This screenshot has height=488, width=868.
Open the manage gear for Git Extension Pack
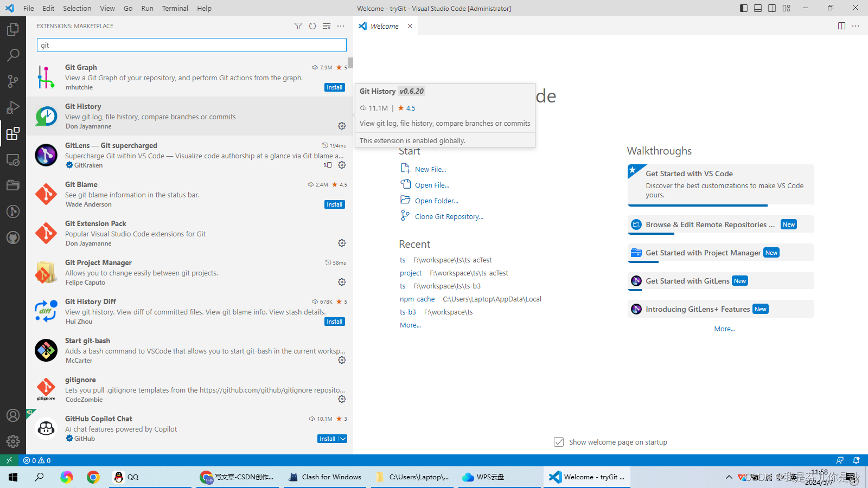pyautogui.click(x=342, y=243)
